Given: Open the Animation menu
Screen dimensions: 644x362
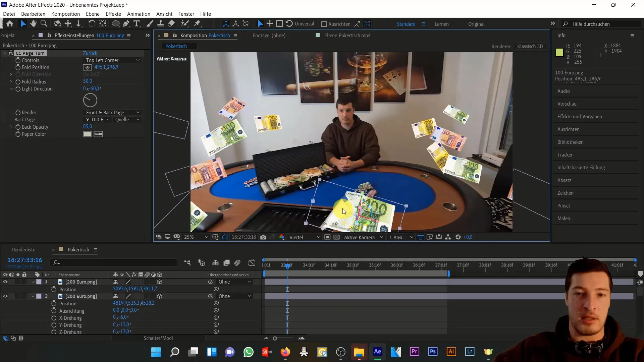Looking at the screenshot, I should [x=139, y=14].
